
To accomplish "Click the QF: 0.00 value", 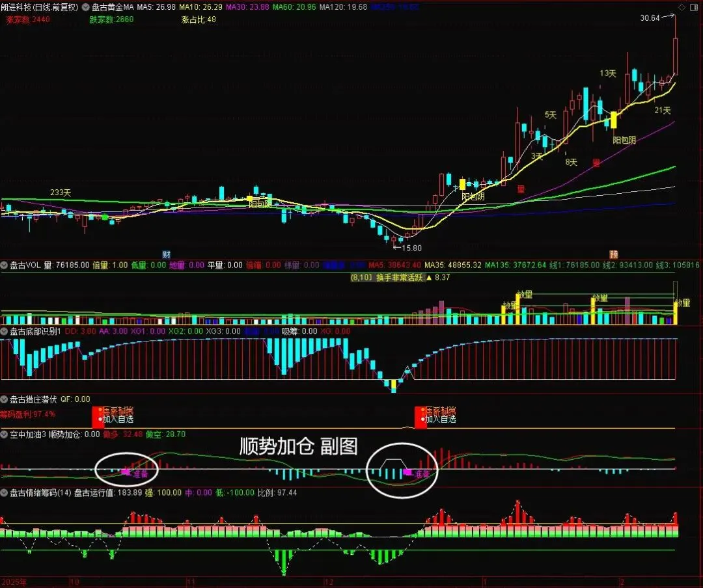I will tap(76, 399).
